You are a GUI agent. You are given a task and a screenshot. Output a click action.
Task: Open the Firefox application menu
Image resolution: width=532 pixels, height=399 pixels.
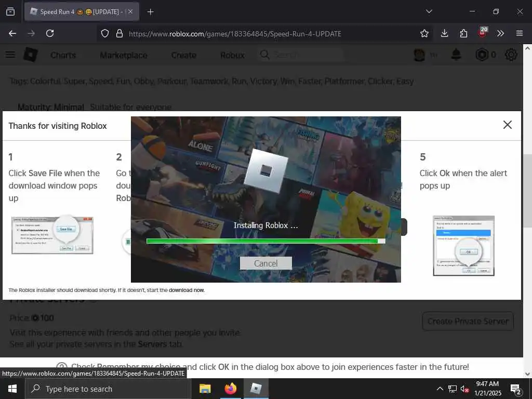coord(519,33)
